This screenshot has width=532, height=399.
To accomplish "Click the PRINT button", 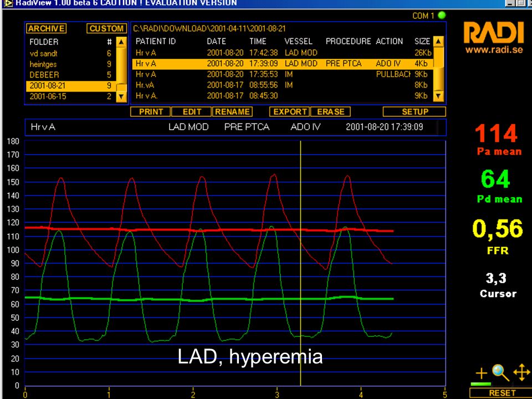I will point(151,111).
